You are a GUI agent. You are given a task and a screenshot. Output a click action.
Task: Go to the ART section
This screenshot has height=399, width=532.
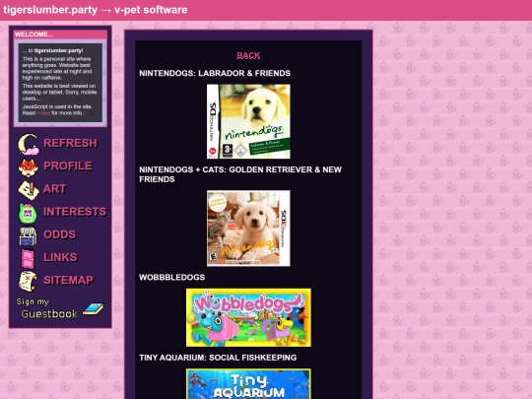click(x=54, y=188)
